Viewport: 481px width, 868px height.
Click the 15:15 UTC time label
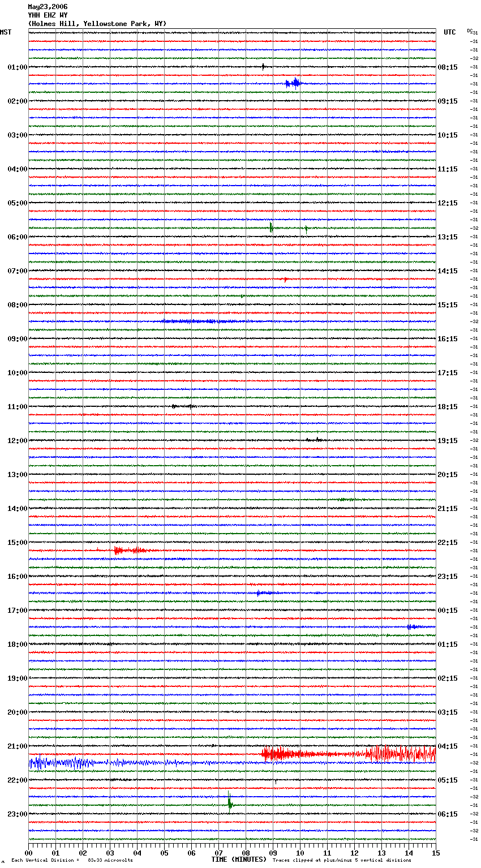click(448, 305)
